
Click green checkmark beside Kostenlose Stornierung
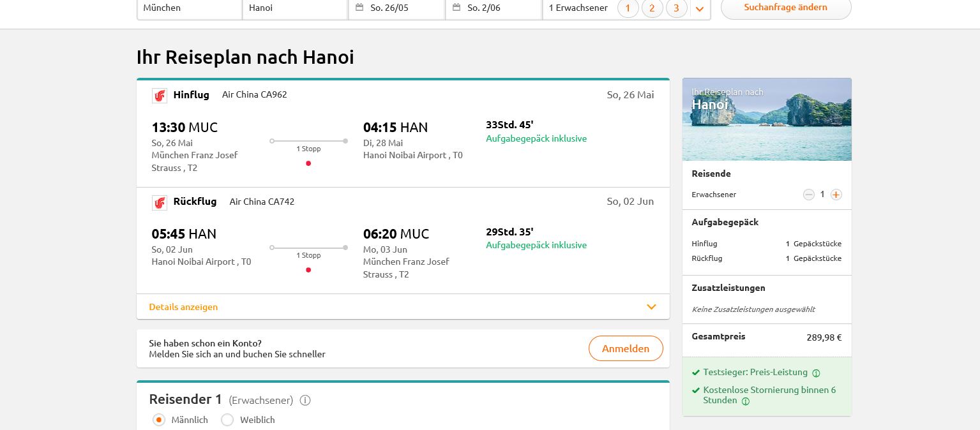[x=696, y=390]
